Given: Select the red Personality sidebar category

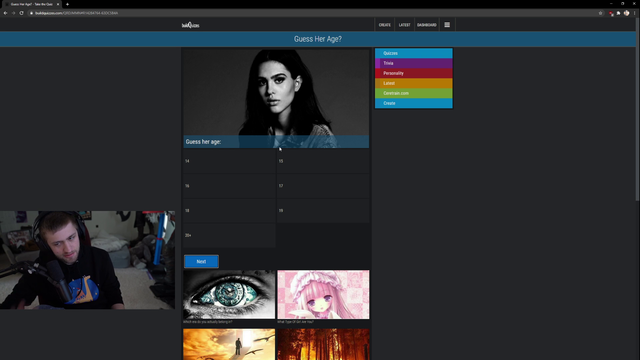Looking at the screenshot, I should (413, 73).
